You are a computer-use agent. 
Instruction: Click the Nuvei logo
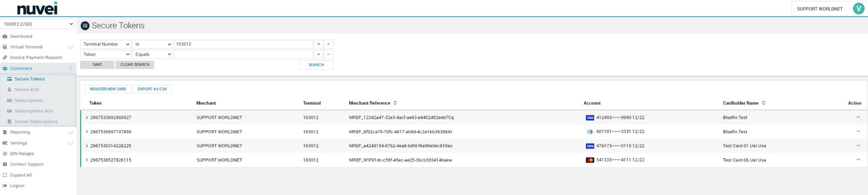[x=37, y=9]
